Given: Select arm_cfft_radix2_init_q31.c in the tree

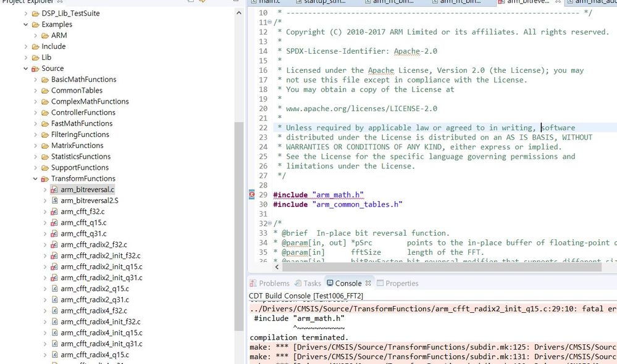Looking at the screenshot, I should tap(101, 278).
